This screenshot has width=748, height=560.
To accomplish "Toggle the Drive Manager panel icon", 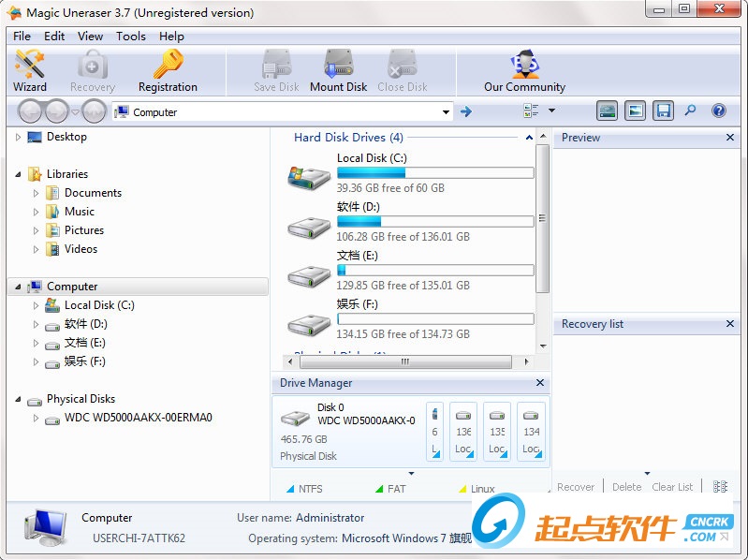I will pos(607,111).
